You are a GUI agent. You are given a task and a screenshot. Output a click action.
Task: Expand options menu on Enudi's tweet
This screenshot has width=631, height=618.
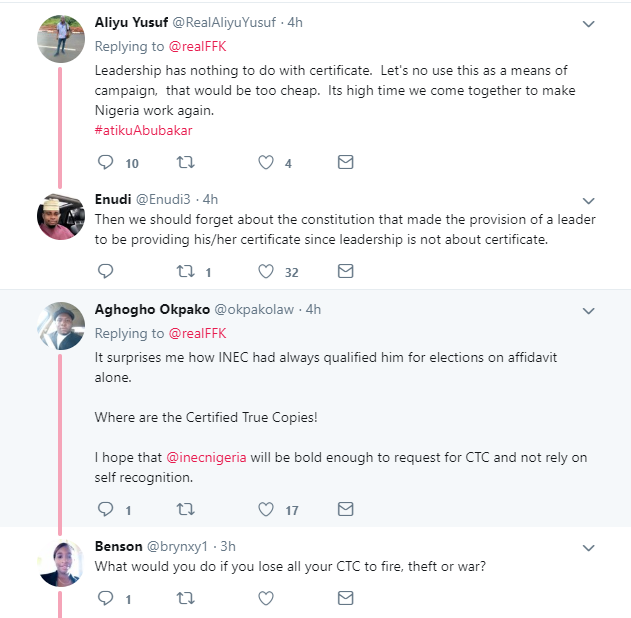pos(588,200)
